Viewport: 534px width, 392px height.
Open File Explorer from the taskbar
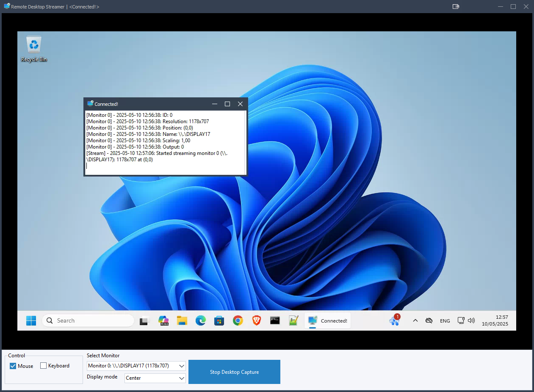(x=182, y=321)
